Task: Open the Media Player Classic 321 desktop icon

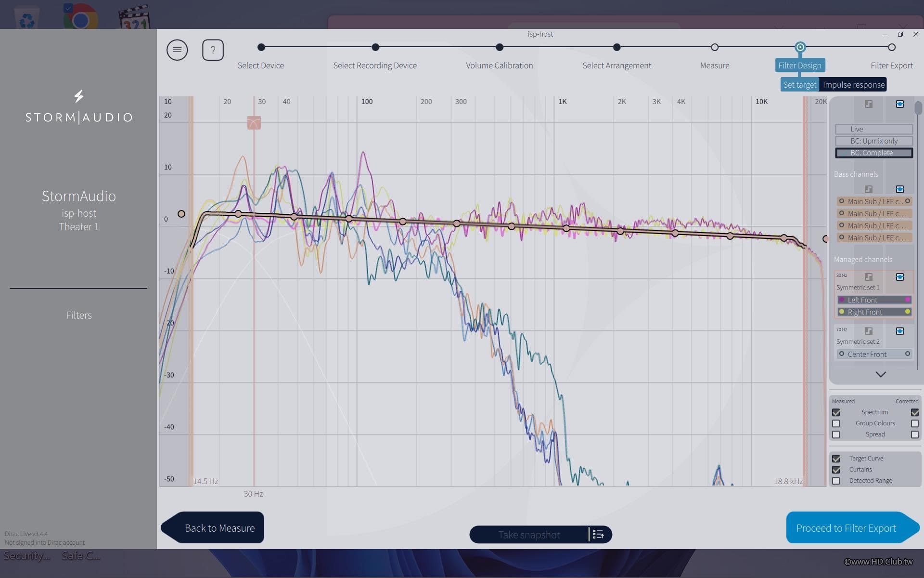Action: 134,17
